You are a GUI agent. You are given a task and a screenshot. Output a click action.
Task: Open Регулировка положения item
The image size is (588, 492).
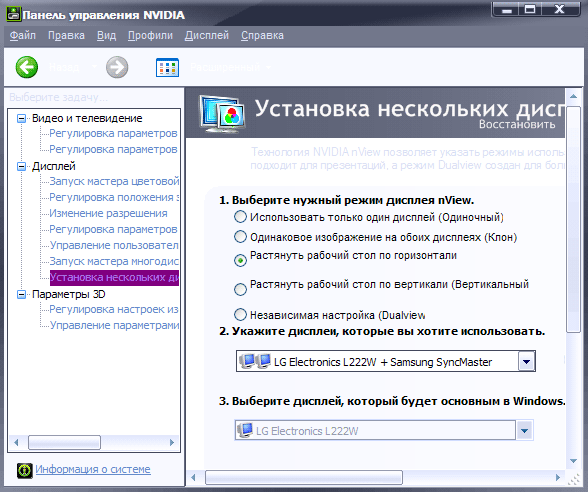[x=114, y=197]
